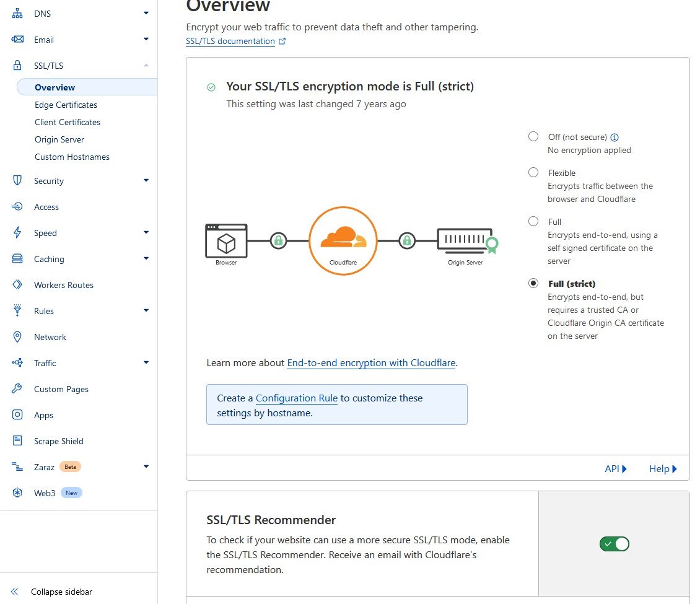Screen dimensions: 700x604
Task: Click the Access icon in sidebar
Action: click(x=17, y=206)
